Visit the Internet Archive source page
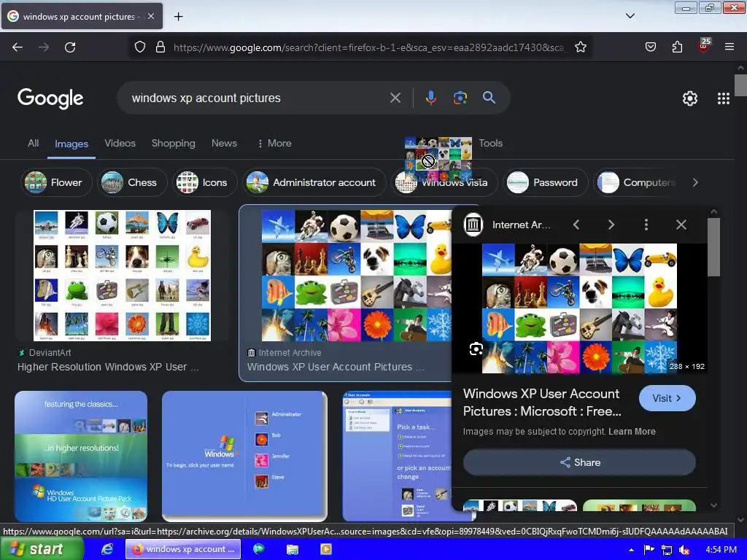Image resolution: width=747 pixels, height=560 pixels. coord(667,398)
